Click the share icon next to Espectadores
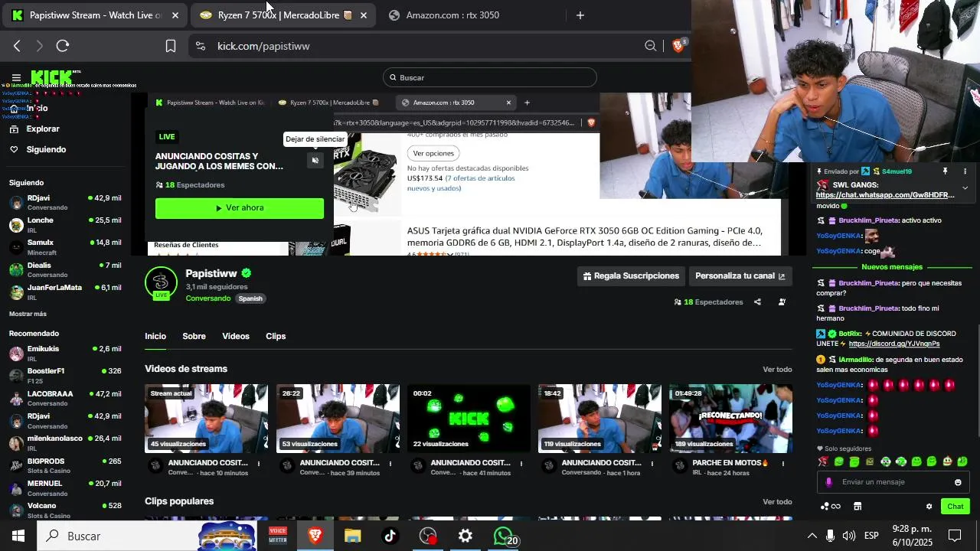The image size is (980, 551). (757, 302)
